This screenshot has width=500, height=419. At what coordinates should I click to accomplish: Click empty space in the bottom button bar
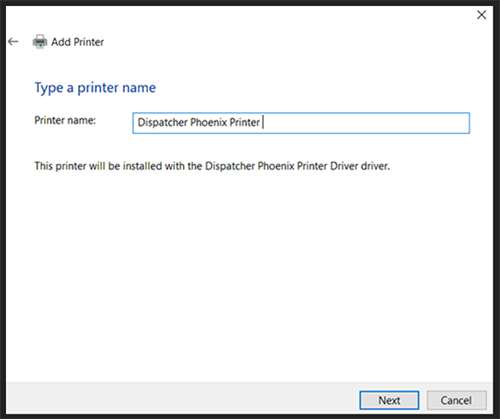[180, 400]
